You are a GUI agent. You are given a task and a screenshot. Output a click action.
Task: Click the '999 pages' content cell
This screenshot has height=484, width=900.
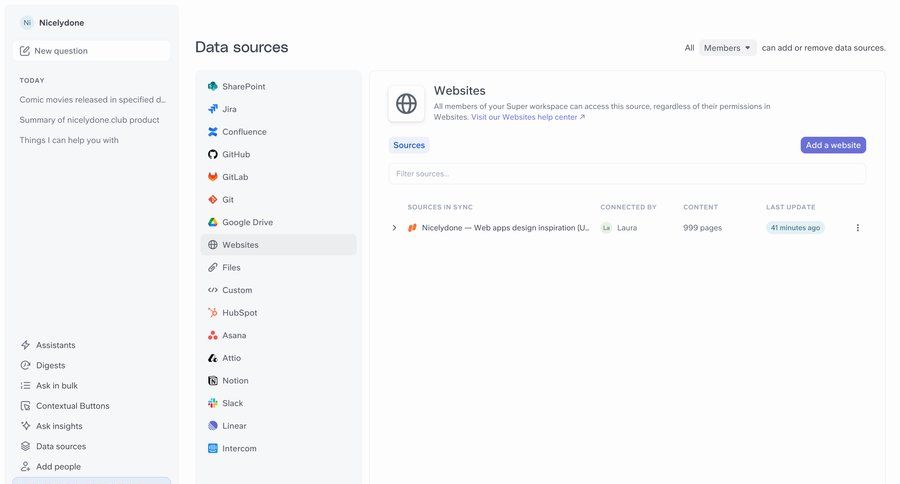702,228
